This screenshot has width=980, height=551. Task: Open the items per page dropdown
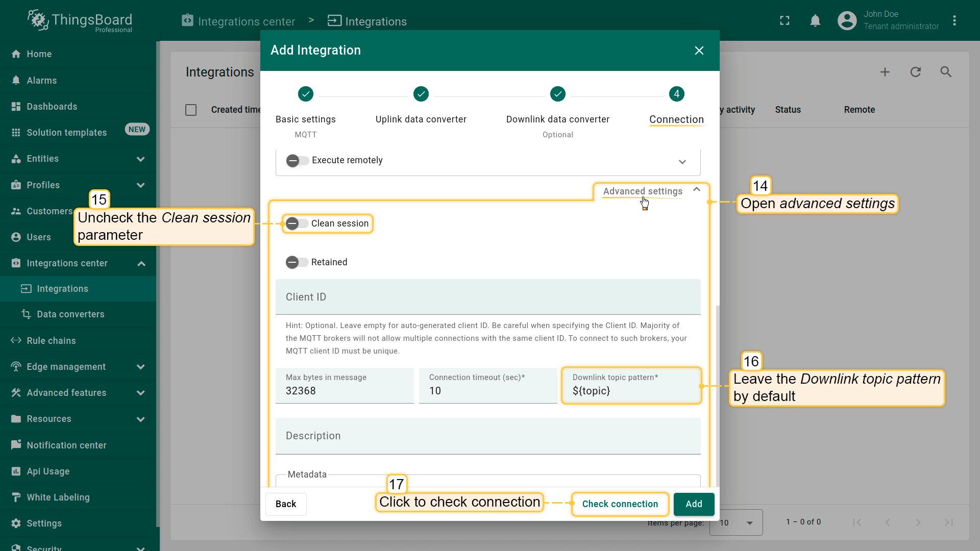tap(736, 522)
